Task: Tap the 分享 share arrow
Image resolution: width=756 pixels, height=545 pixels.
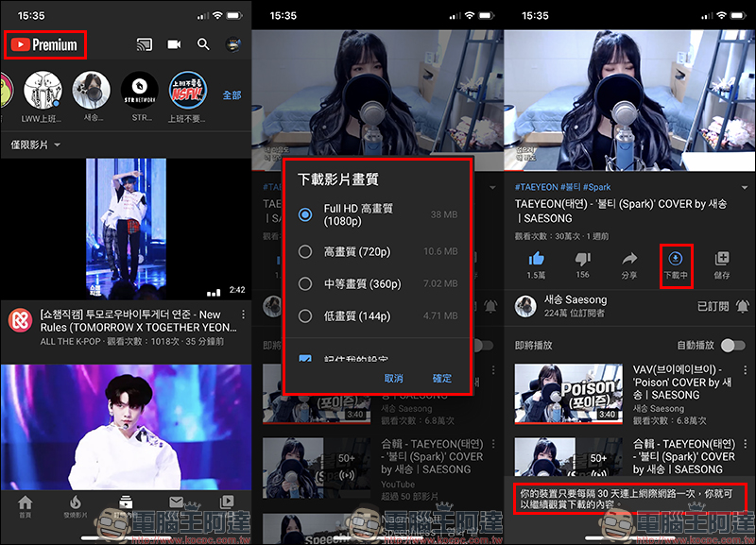Action: pyautogui.click(x=629, y=265)
